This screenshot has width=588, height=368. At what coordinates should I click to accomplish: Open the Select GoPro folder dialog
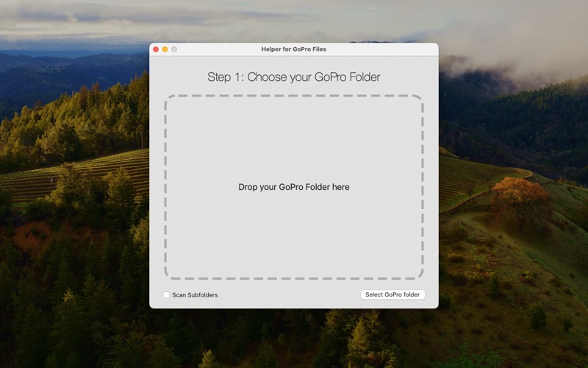coord(392,294)
